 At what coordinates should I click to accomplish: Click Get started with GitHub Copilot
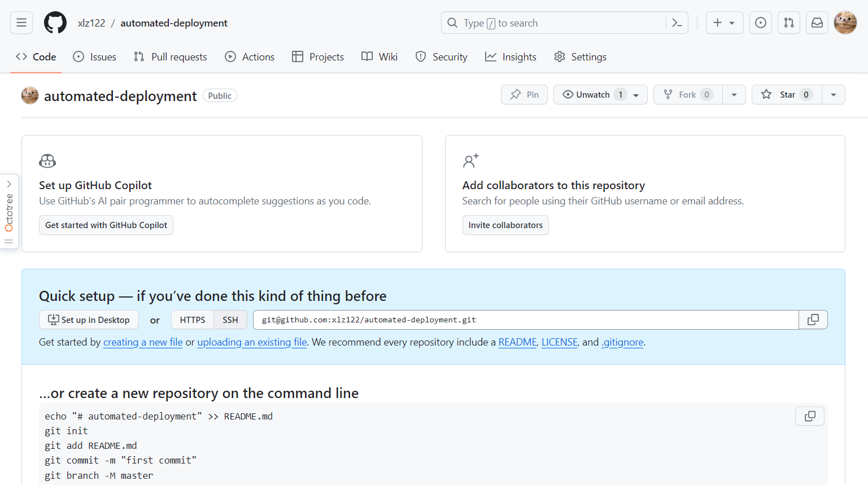[106, 225]
